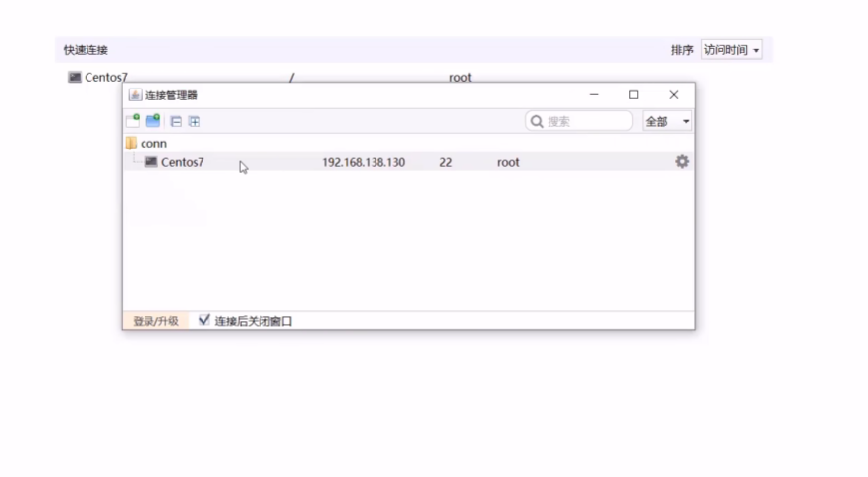Open the 访问时间 sort dropdown
This screenshot has width=868, height=477.
pyautogui.click(x=731, y=50)
